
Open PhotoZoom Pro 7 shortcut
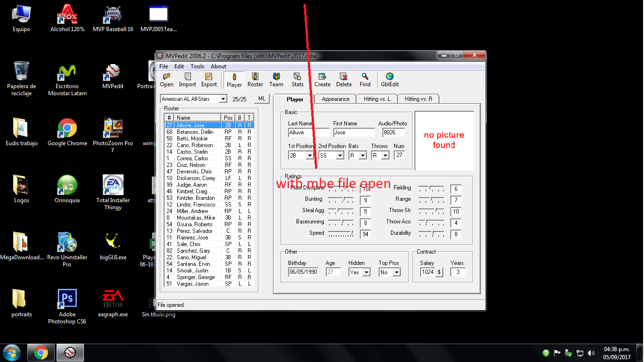tap(113, 136)
